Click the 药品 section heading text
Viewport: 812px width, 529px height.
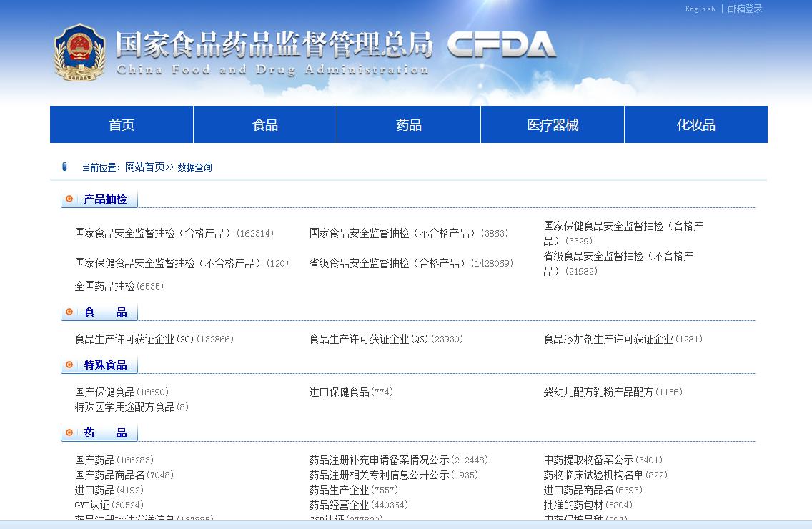(x=105, y=432)
